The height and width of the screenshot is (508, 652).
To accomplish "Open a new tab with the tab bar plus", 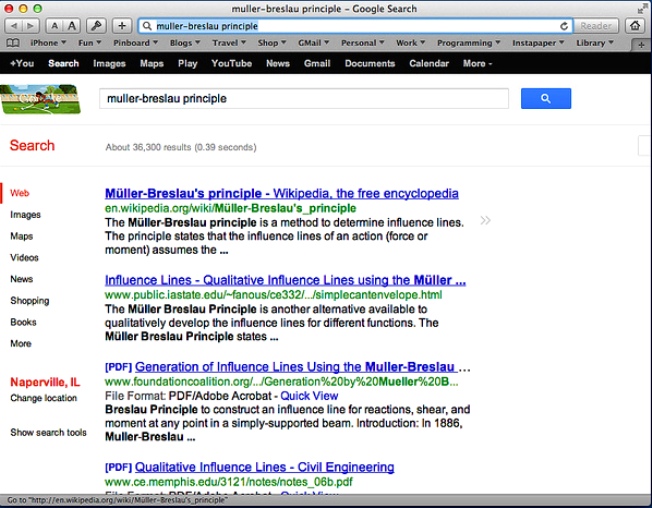I will 641,44.
